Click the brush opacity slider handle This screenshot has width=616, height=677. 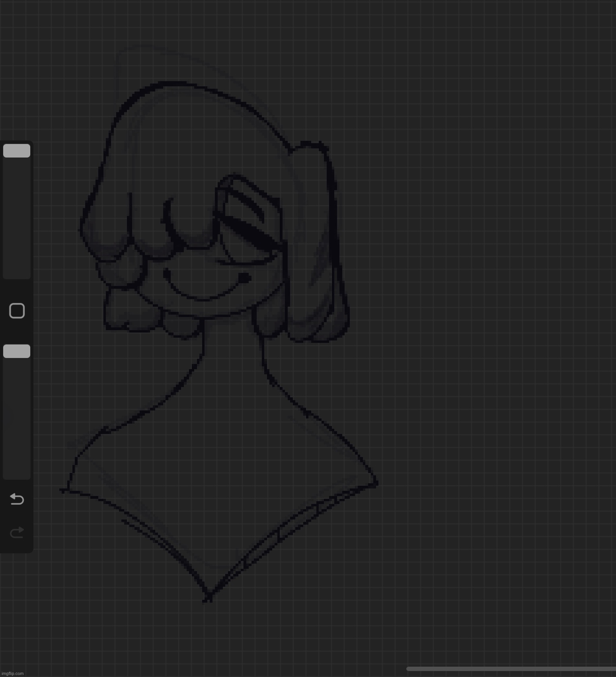pyautogui.click(x=17, y=351)
